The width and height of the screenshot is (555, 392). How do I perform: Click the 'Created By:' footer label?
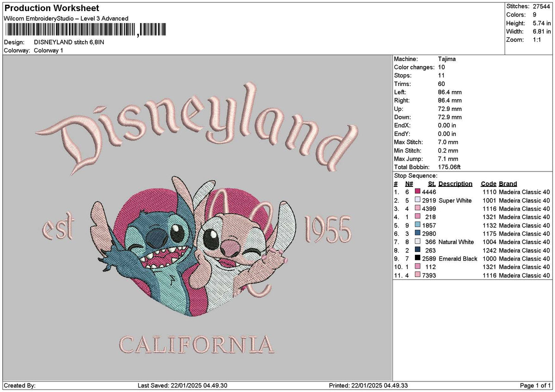pyautogui.click(x=19, y=386)
